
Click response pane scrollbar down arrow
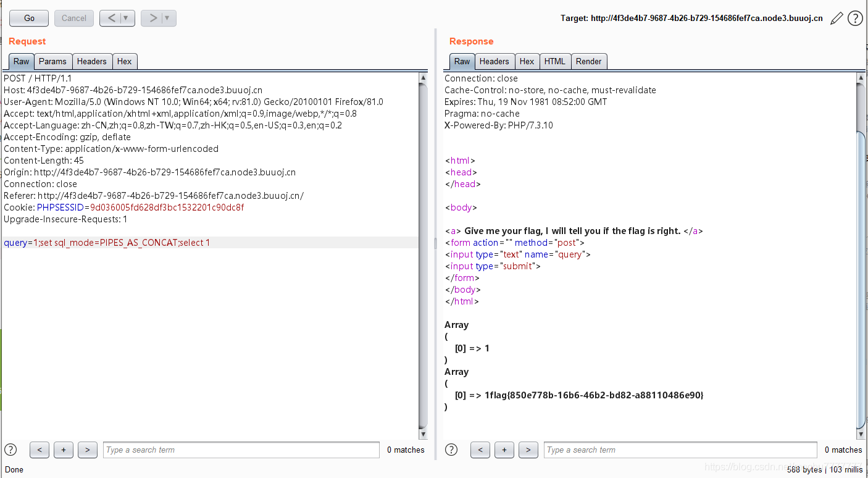click(861, 435)
